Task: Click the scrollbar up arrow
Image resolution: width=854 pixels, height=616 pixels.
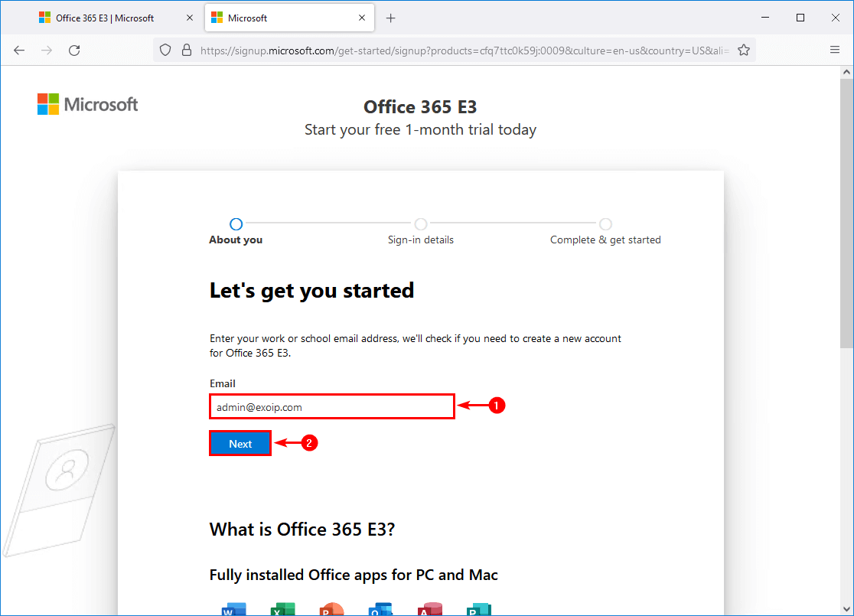Action: coord(846,72)
